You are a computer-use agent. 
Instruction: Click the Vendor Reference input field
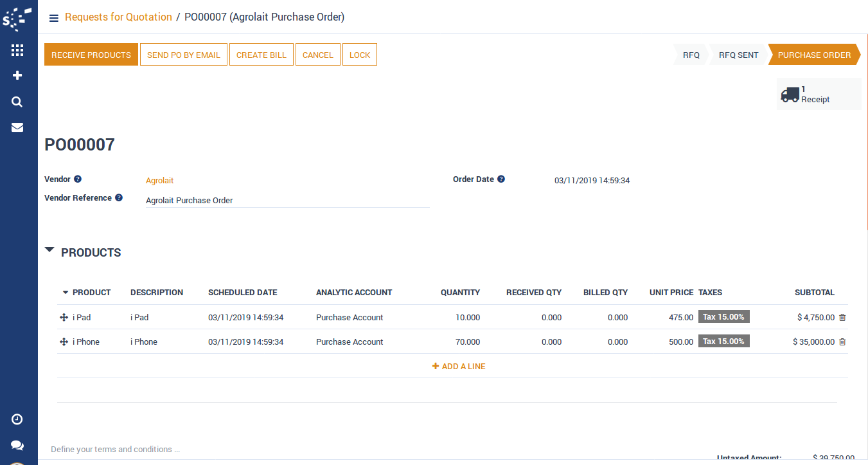click(287, 201)
